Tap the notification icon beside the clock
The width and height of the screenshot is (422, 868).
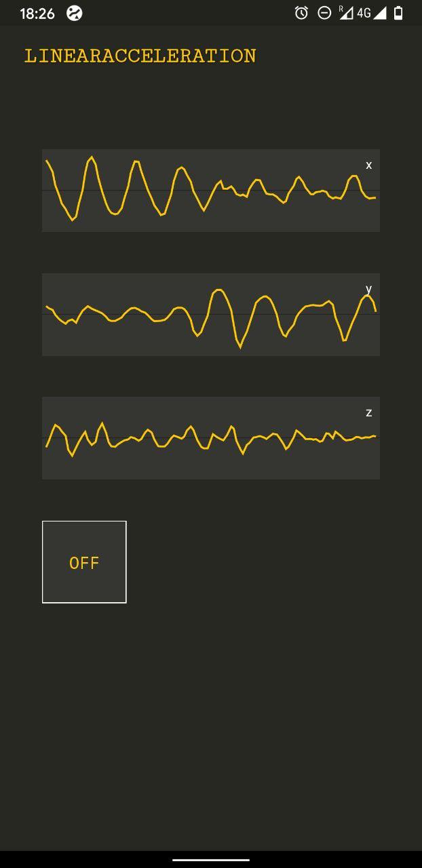[x=75, y=13]
